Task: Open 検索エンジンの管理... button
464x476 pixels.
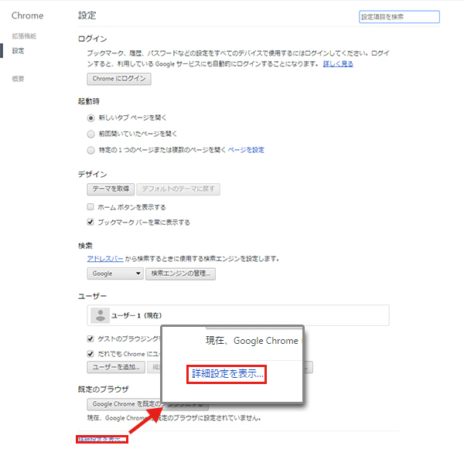Action: (x=182, y=274)
